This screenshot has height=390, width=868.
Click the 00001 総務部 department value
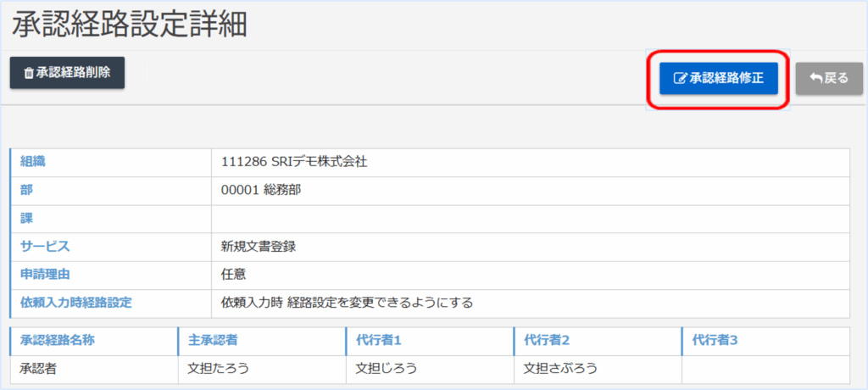point(261,190)
